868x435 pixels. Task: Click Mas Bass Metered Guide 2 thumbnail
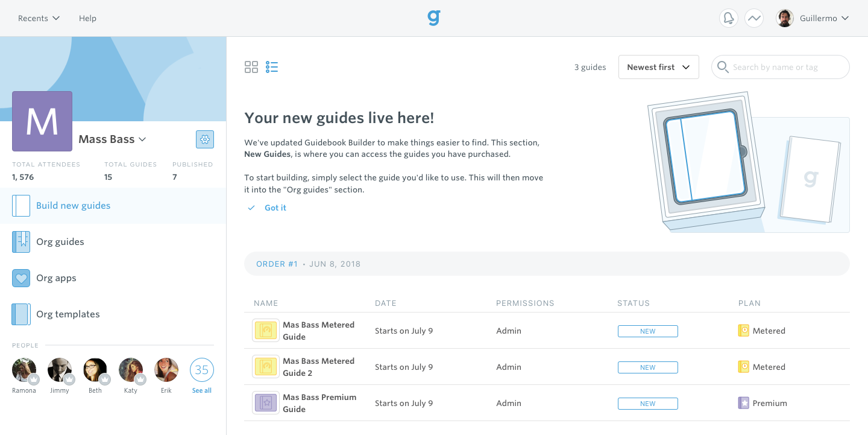point(266,367)
